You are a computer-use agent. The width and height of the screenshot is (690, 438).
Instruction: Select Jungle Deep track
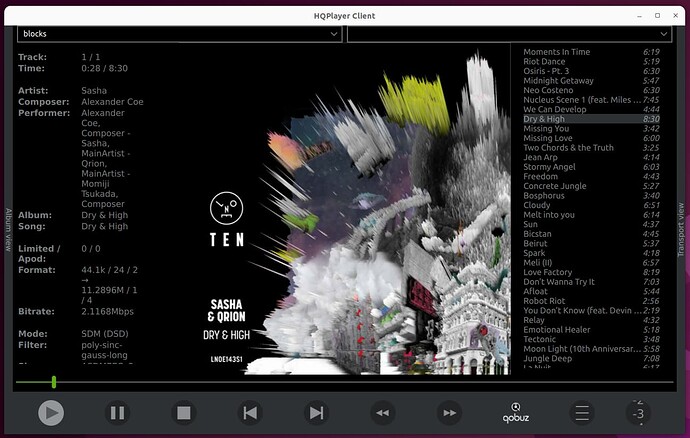tap(591, 359)
